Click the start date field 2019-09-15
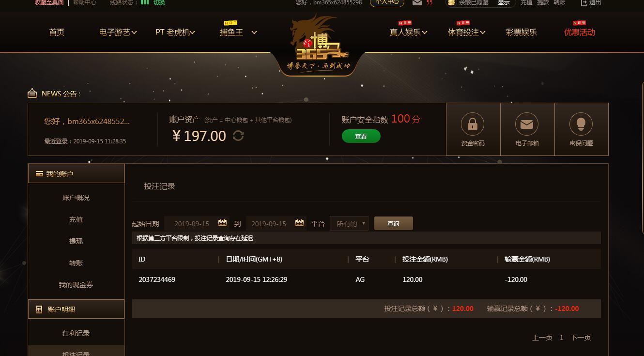Viewport: 644px width, 356px height. 192,223
